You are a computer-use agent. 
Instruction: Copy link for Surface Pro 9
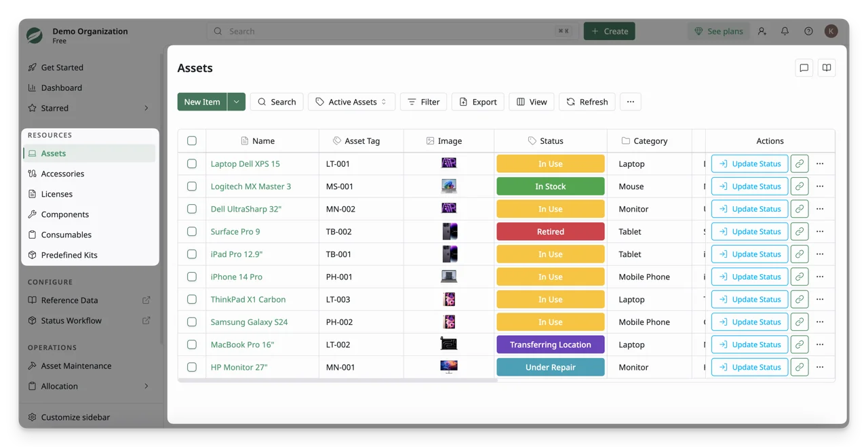(x=800, y=231)
